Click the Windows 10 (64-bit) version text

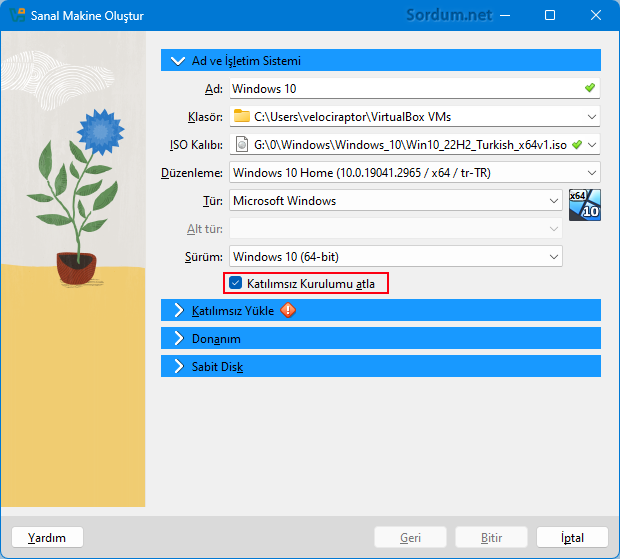pyautogui.click(x=286, y=257)
